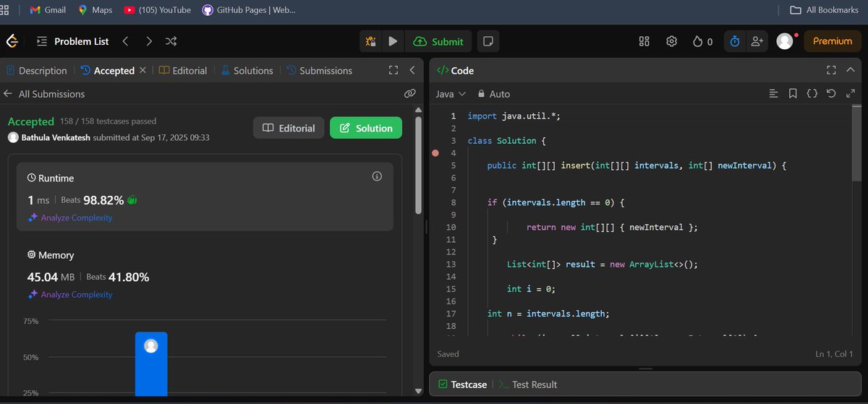Viewport: 868px width, 404px height.
Task: Open the YouTube bookmark
Action: pos(157,10)
